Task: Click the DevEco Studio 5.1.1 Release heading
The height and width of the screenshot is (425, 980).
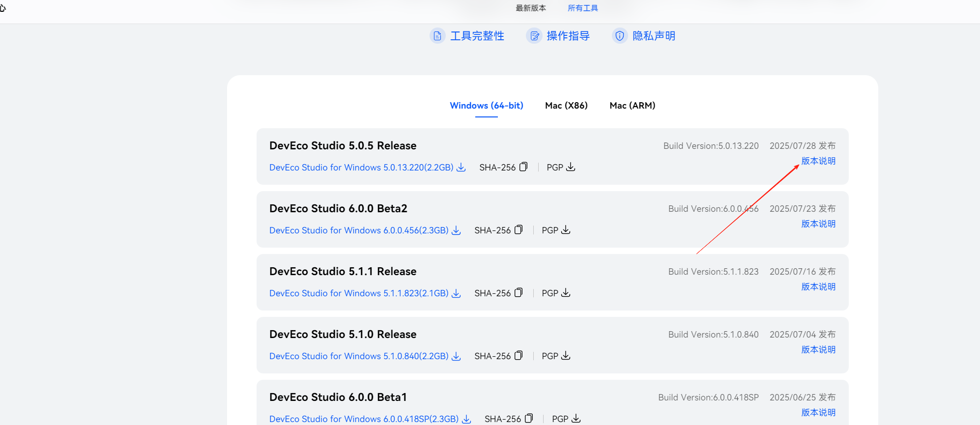Action: [343, 272]
